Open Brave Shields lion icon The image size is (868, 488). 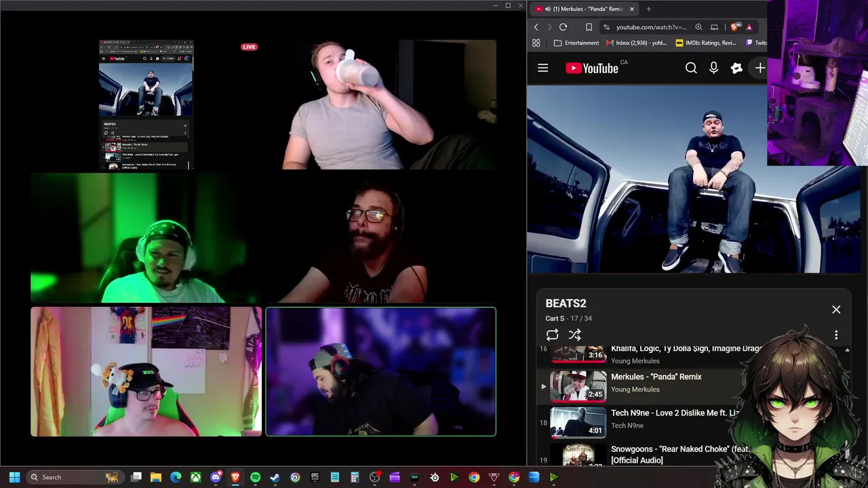coord(735,27)
